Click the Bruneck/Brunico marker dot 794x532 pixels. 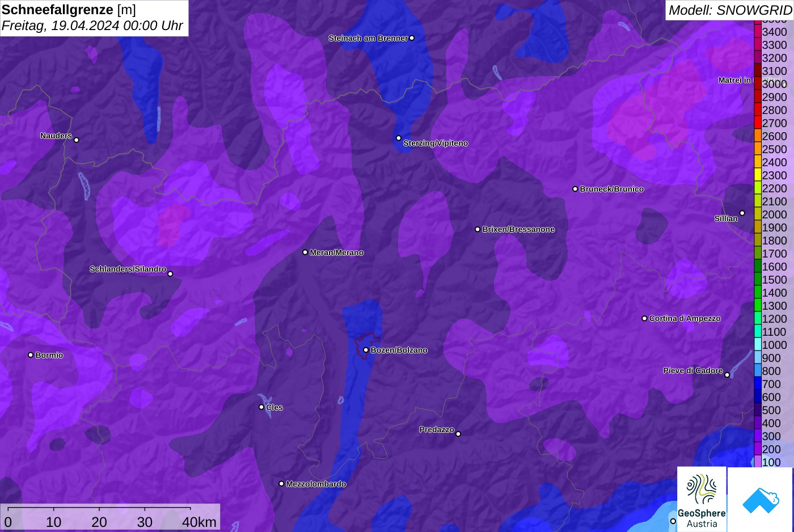click(x=575, y=189)
